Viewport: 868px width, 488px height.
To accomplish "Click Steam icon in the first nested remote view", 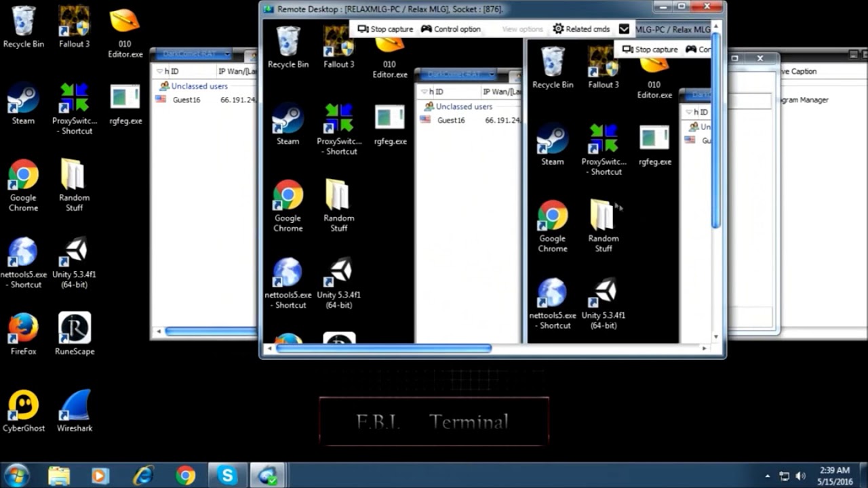I will tap(288, 124).
